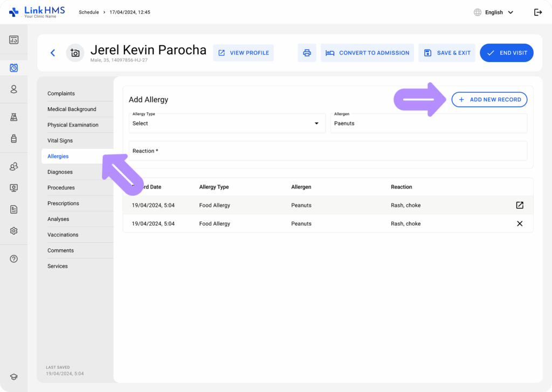This screenshot has height=392, width=552.
Task: Click the View Profile button
Action: tap(243, 53)
